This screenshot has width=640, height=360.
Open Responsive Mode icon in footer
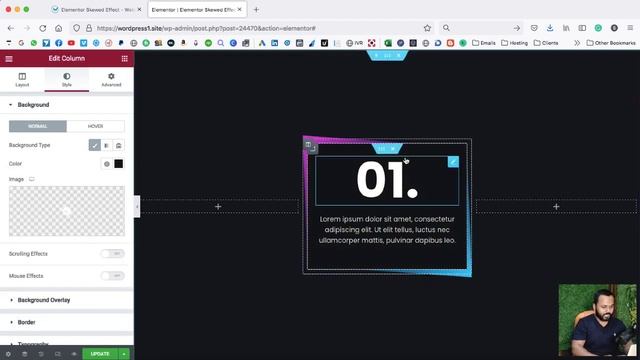point(58,354)
